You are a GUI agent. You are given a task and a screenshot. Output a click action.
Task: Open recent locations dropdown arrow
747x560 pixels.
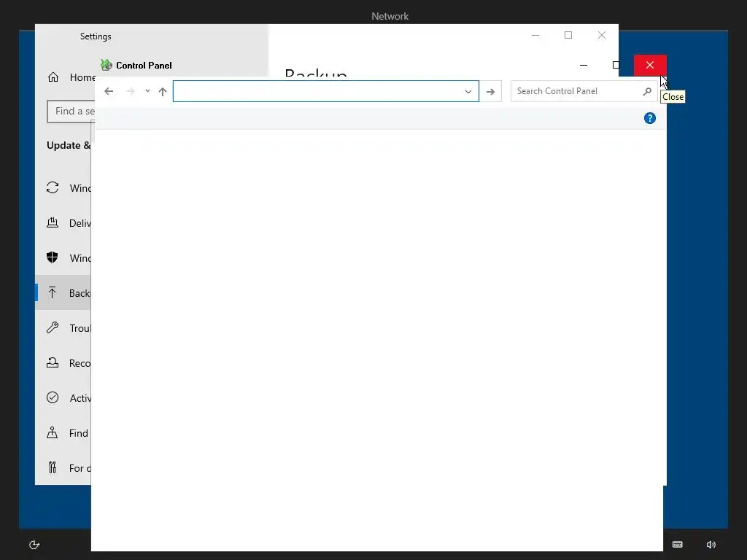[x=147, y=91]
